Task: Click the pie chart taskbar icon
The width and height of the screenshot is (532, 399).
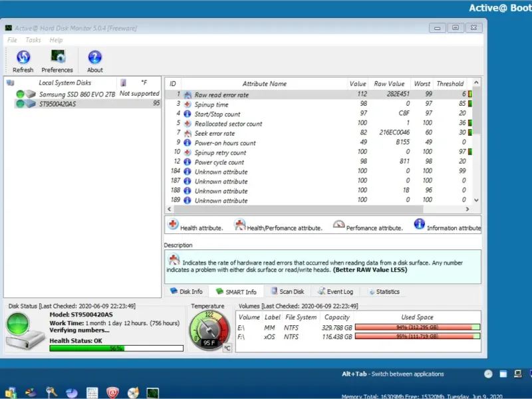Action: click(72, 392)
